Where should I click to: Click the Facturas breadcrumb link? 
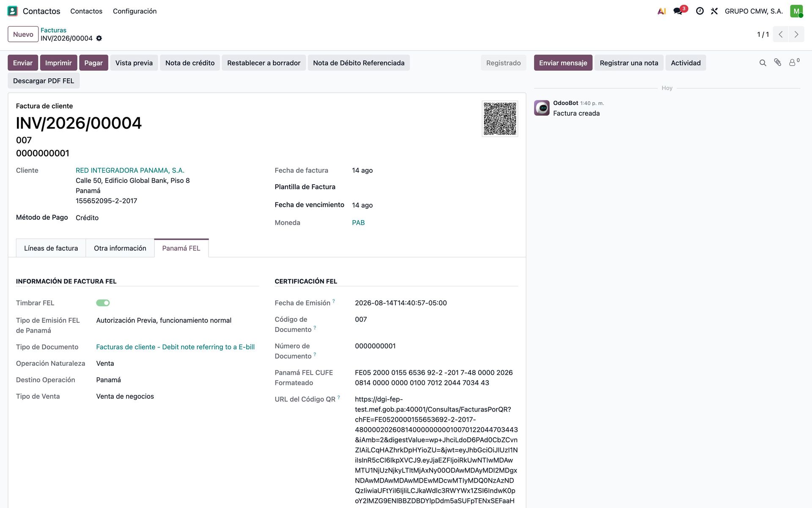tap(53, 30)
